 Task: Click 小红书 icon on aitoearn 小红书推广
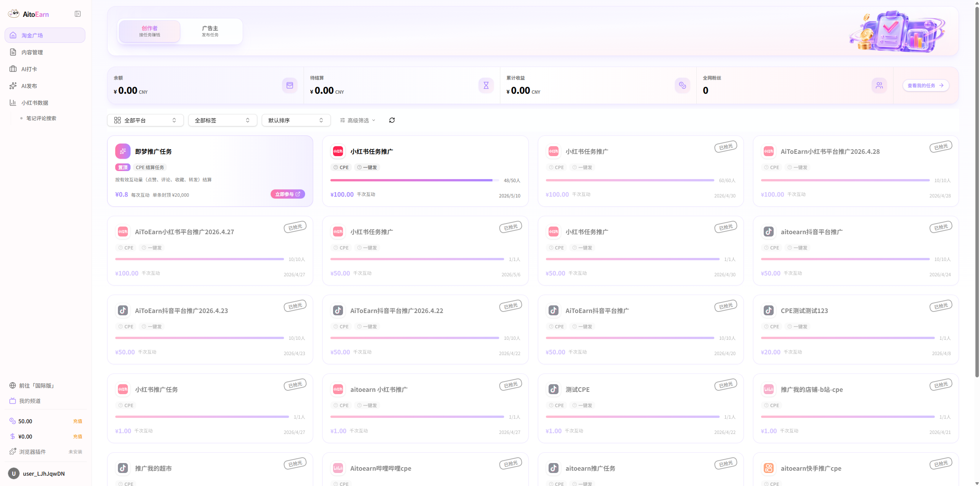(x=338, y=389)
